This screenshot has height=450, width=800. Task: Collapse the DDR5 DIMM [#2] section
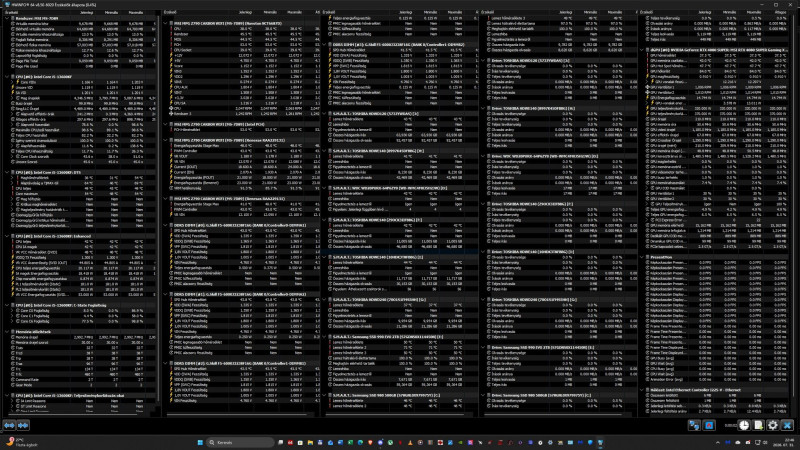pos(166,363)
